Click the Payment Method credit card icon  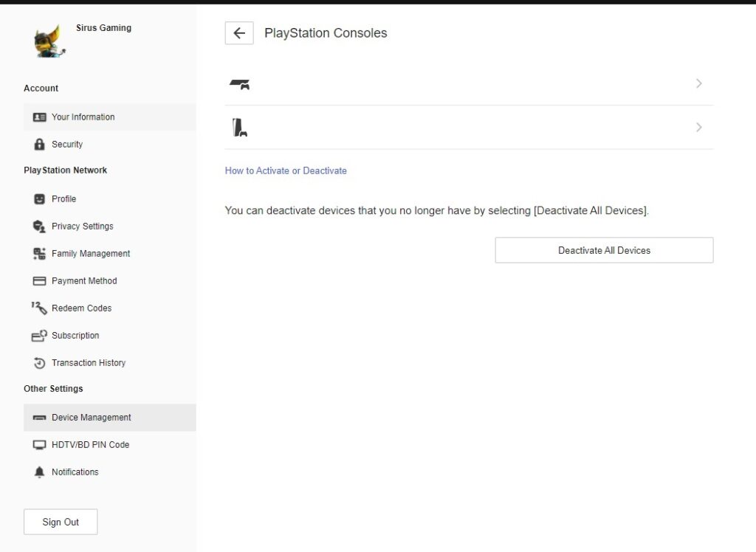tap(40, 281)
